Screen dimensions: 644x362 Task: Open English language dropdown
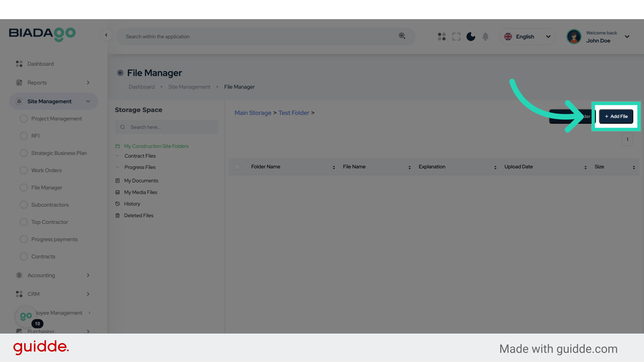click(x=527, y=37)
